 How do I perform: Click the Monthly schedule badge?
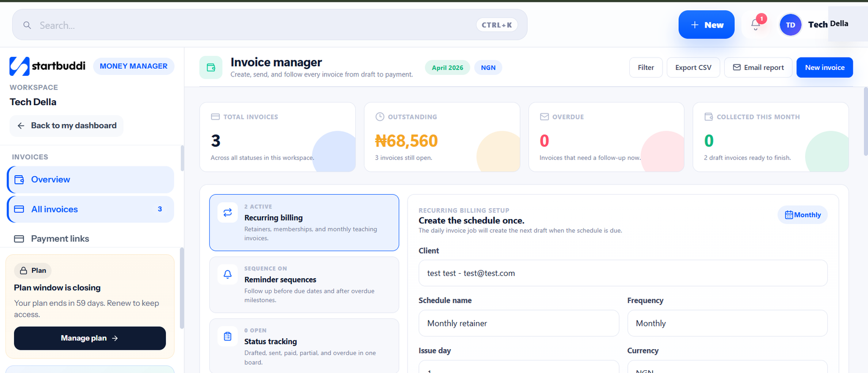[803, 215]
